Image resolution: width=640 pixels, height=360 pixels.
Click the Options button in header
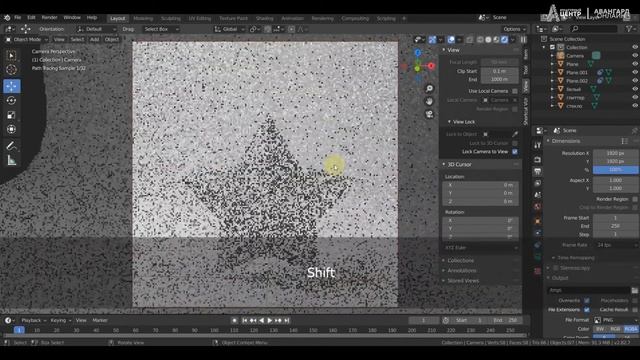click(514, 29)
